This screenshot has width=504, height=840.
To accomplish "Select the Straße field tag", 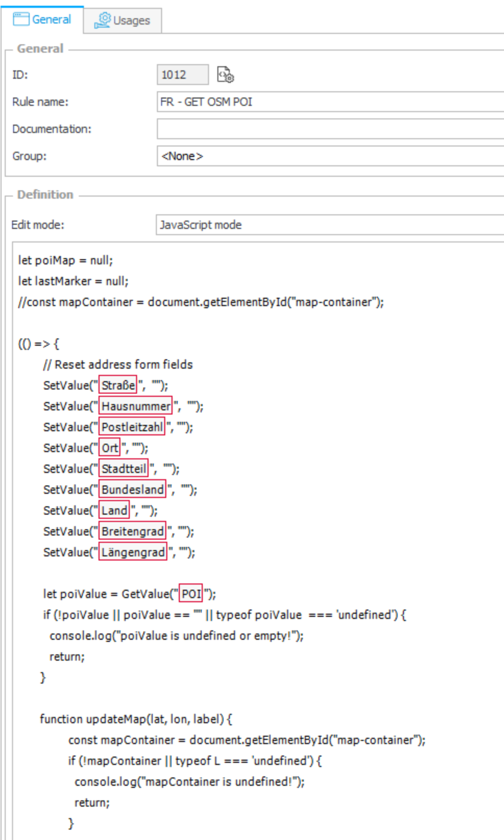I will coord(118,385).
